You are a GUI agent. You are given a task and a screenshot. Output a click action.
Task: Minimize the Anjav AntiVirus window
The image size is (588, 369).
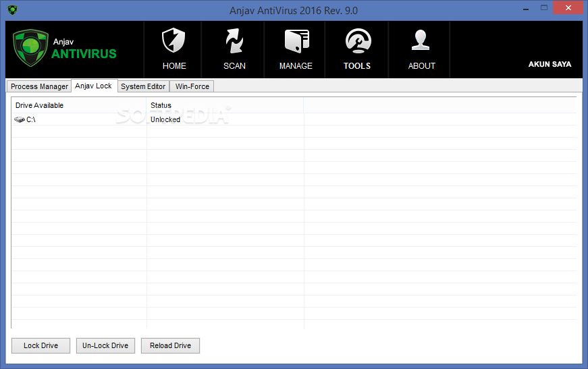click(526, 8)
